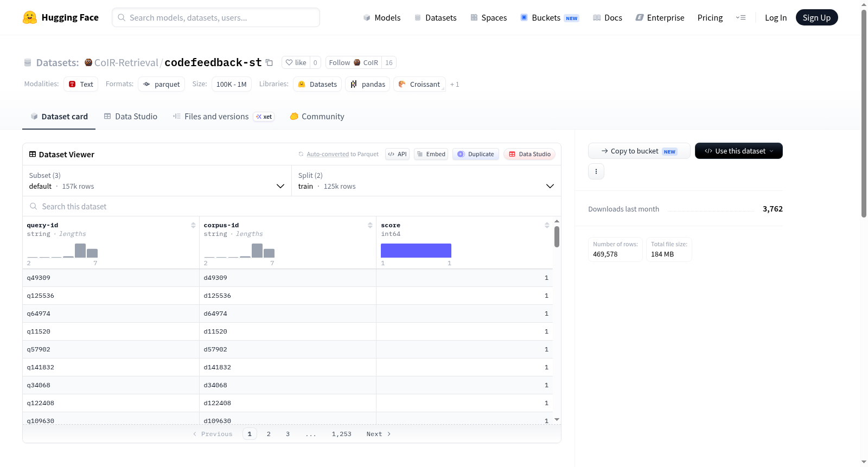Viewport: 868px width, 467px height.
Task: Open the Buckets page
Action: pyautogui.click(x=549, y=17)
